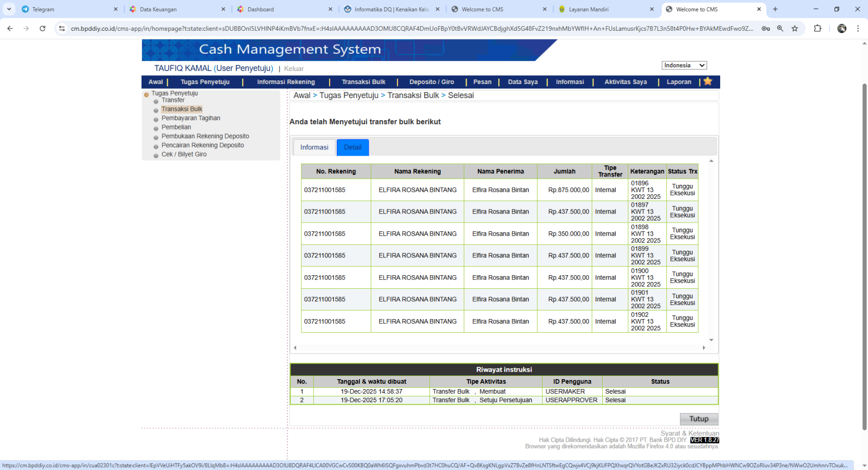Click the Keluar logout link

click(294, 68)
